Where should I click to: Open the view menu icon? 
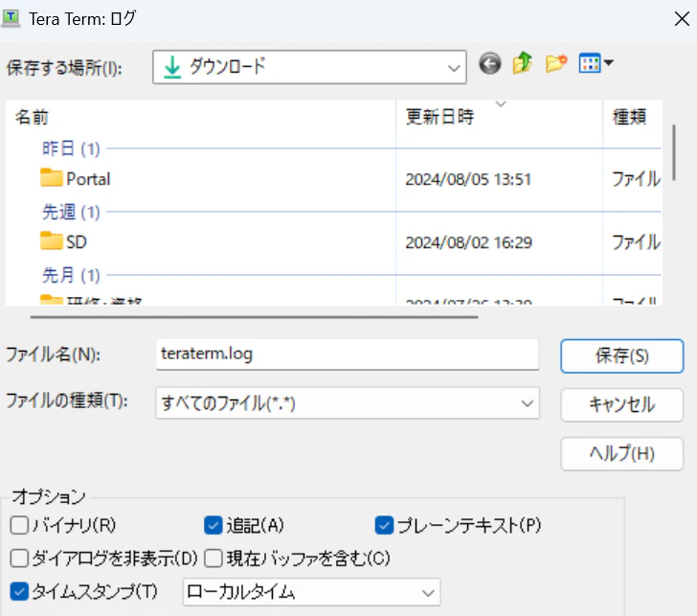(x=596, y=63)
